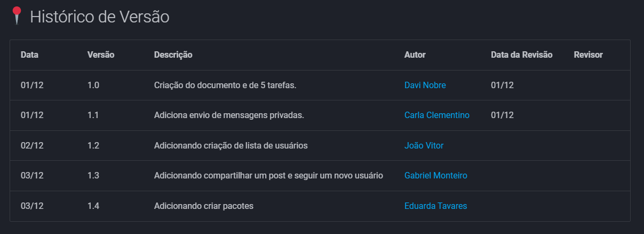Open Gabriel Monteiro author link
The width and height of the screenshot is (644, 234).
click(435, 175)
